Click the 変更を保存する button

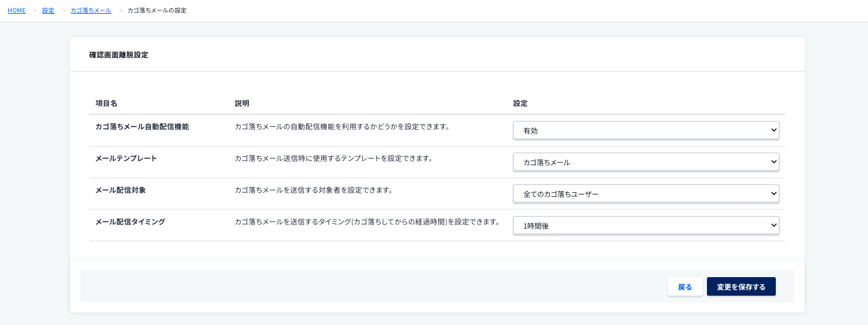coord(741,287)
